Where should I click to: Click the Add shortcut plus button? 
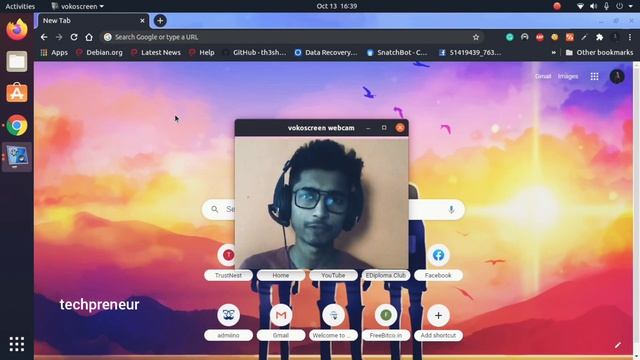click(x=438, y=316)
